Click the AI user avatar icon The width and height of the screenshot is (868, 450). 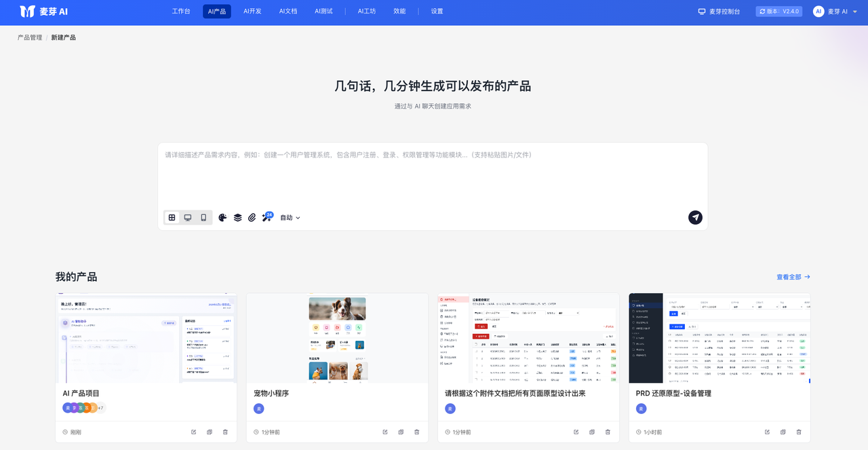point(818,12)
